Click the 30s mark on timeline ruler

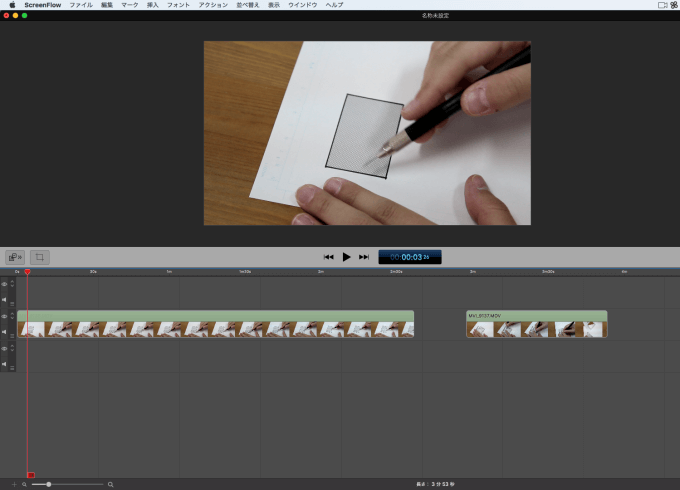click(x=93, y=271)
